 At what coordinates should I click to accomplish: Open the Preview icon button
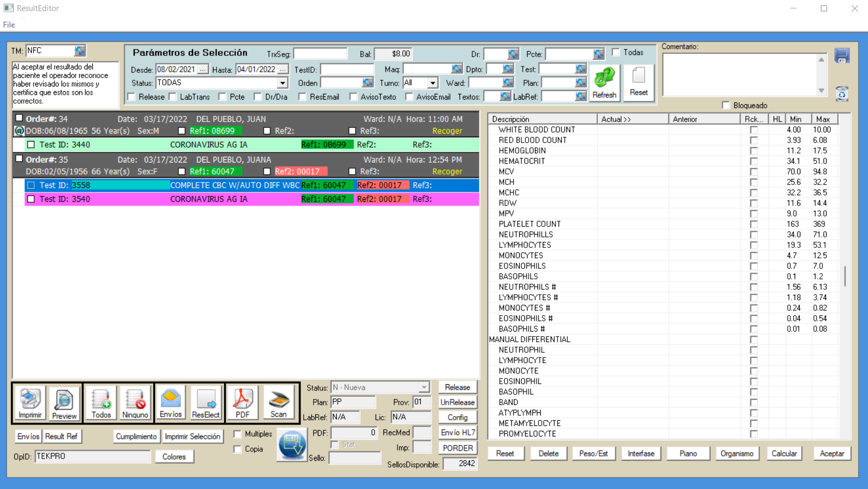tap(64, 403)
